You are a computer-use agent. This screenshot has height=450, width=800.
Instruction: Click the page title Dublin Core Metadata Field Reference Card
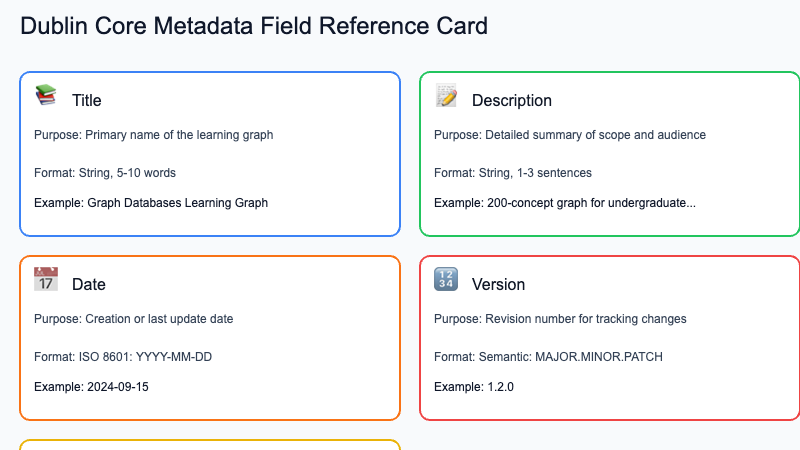(x=254, y=26)
